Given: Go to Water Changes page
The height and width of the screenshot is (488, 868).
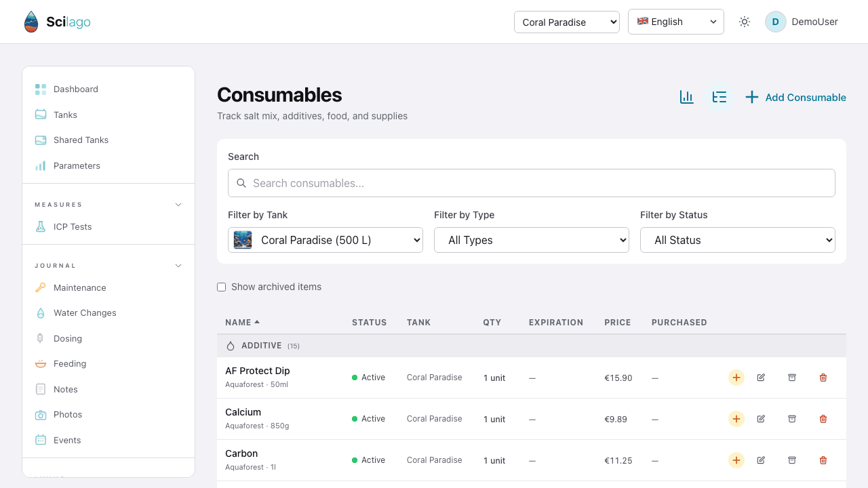Looking at the screenshot, I should (x=108, y=313).
